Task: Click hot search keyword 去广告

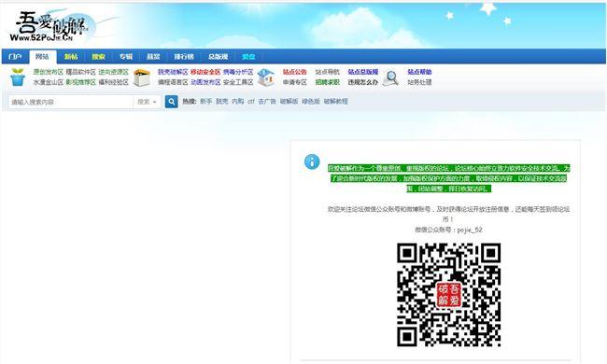Action: [x=267, y=102]
